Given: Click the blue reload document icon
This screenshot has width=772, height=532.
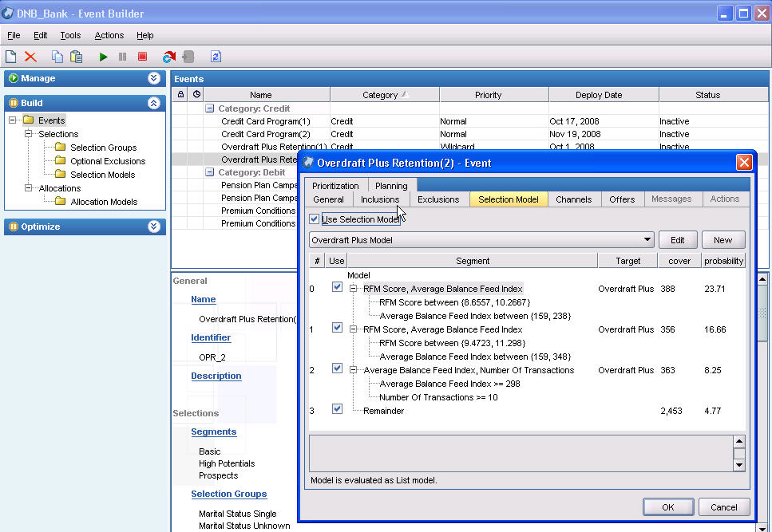Looking at the screenshot, I should 216,57.
